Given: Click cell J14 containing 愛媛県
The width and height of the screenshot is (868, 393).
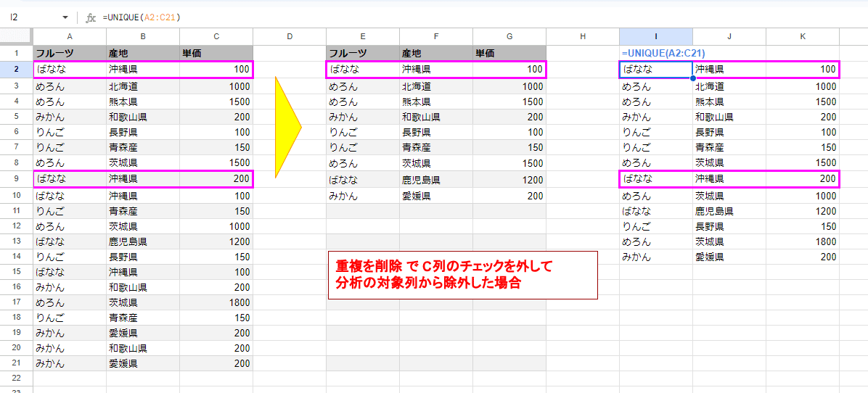Looking at the screenshot, I should coord(729,257).
